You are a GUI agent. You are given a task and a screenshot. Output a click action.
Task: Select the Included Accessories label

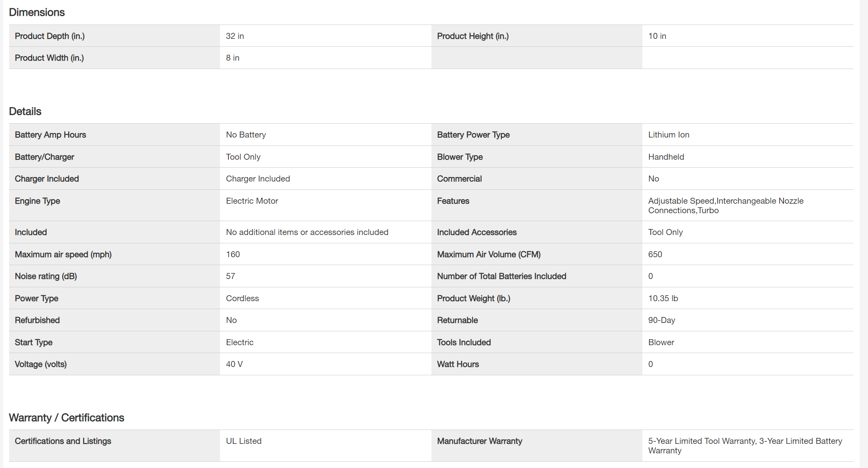[477, 232]
